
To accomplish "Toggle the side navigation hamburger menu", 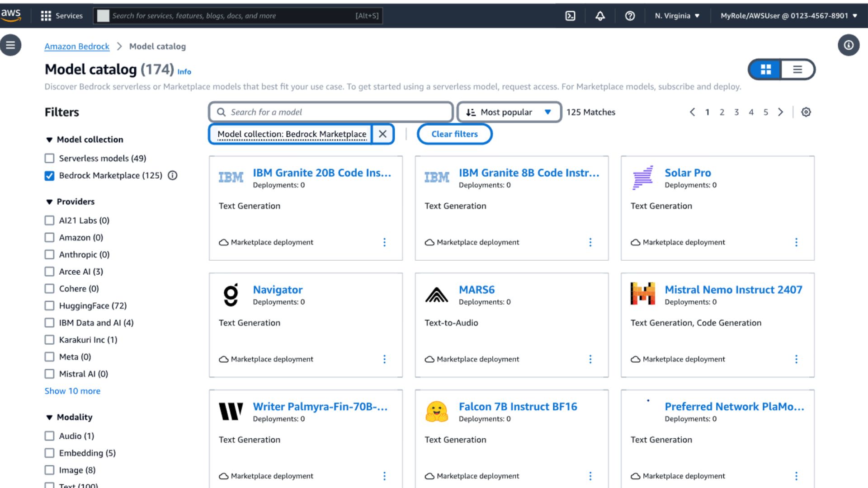I will click(11, 45).
